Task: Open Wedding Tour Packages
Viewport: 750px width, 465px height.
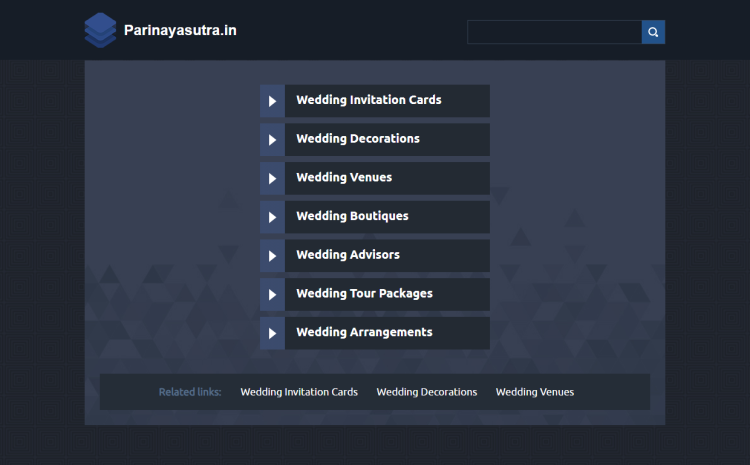Action: click(x=364, y=294)
